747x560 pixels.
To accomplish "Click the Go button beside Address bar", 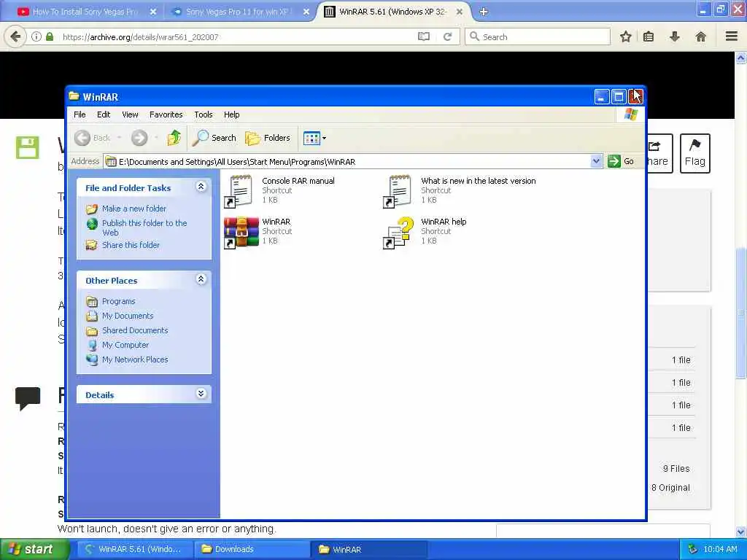I will pyautogui.click(x=621, y=161).
